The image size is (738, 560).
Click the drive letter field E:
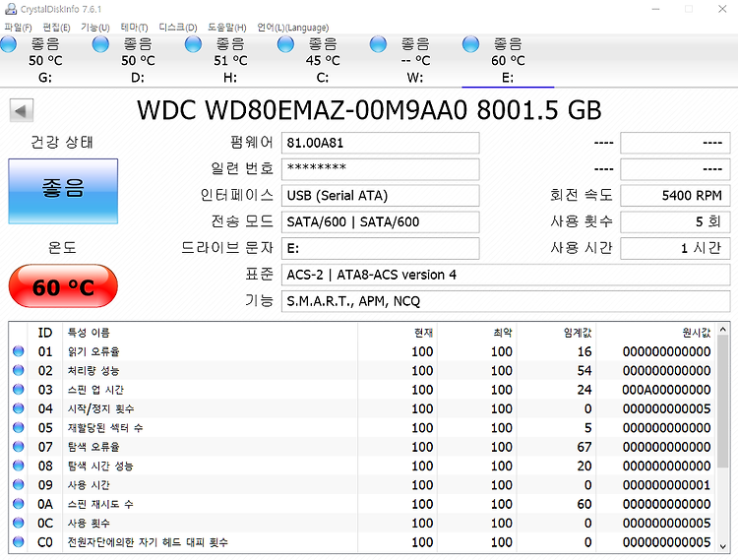coord(380,248)
